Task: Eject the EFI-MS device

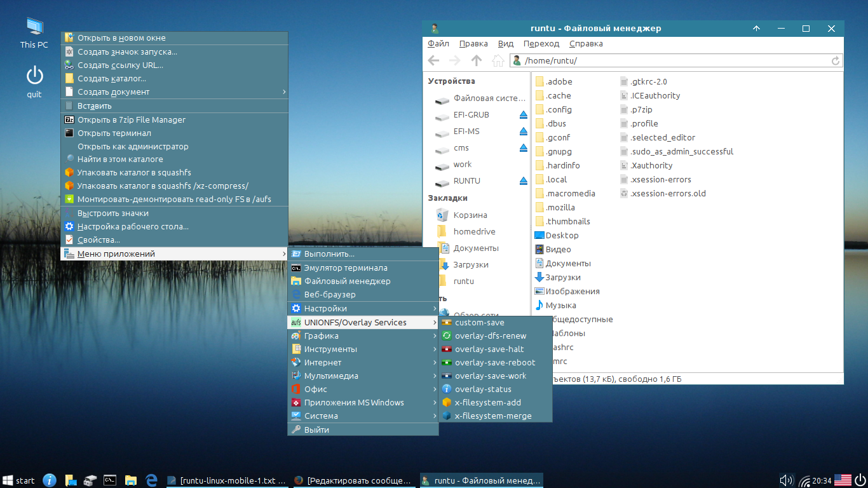Action: (x=523, y=132)
